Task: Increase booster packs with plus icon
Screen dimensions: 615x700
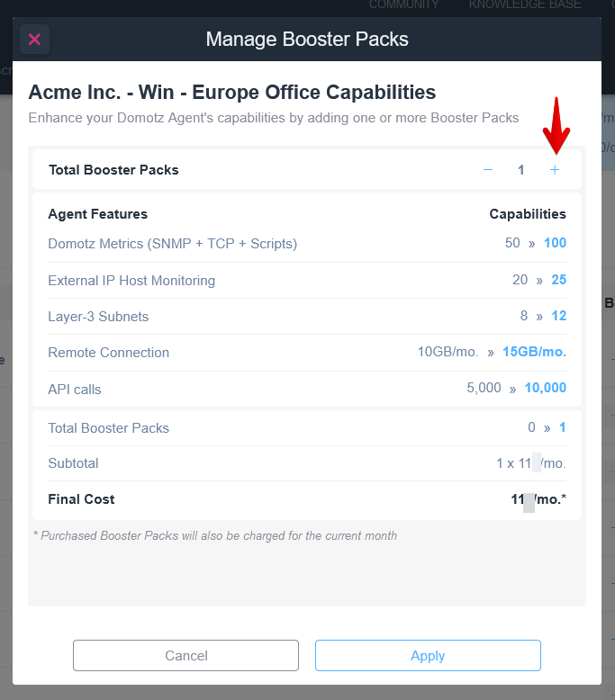Action: 555,170
